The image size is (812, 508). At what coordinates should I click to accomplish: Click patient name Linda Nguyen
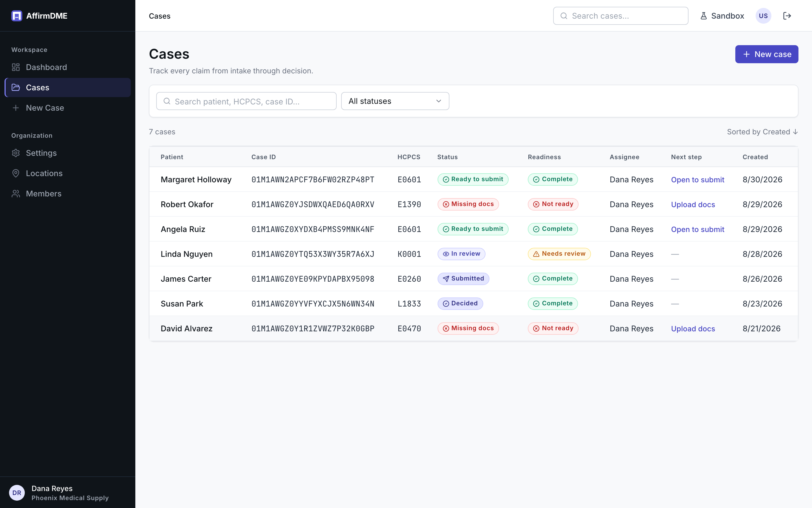(x=187, y=254)
